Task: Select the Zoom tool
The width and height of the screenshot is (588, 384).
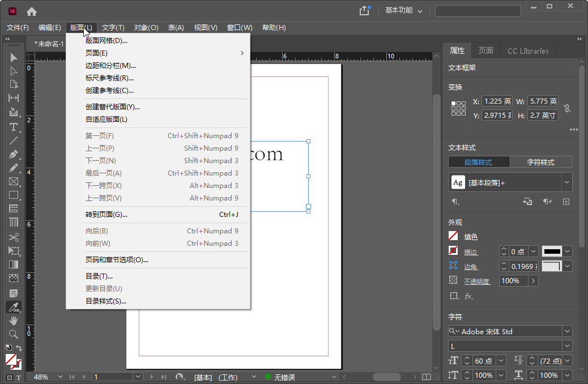Action: [x=13, y=334]
